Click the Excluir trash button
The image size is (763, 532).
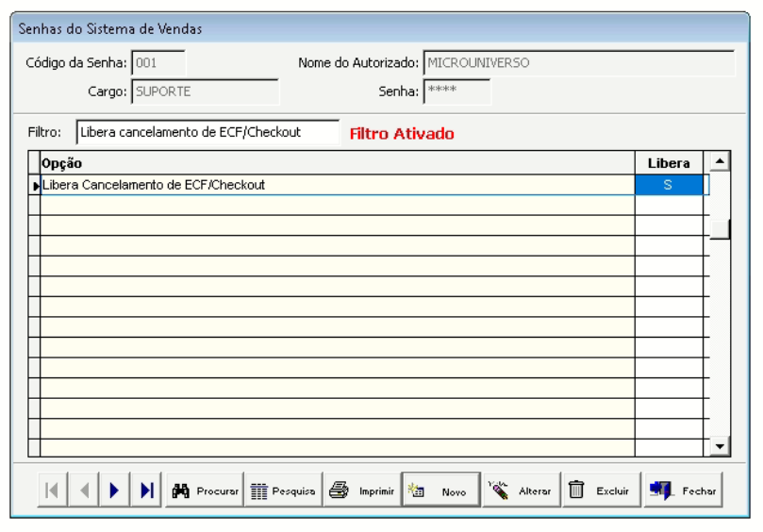point(602,490)
